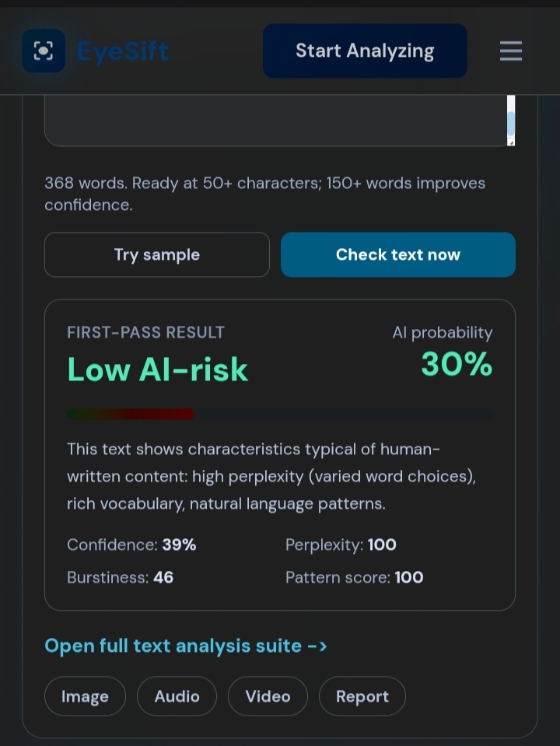Click the EyeSift brand name

pos(123,51)
